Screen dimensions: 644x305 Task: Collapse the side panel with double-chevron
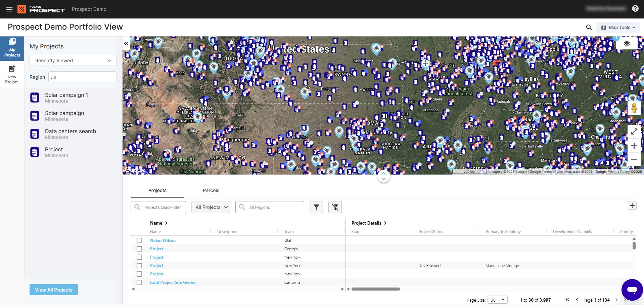click(126, 43)
